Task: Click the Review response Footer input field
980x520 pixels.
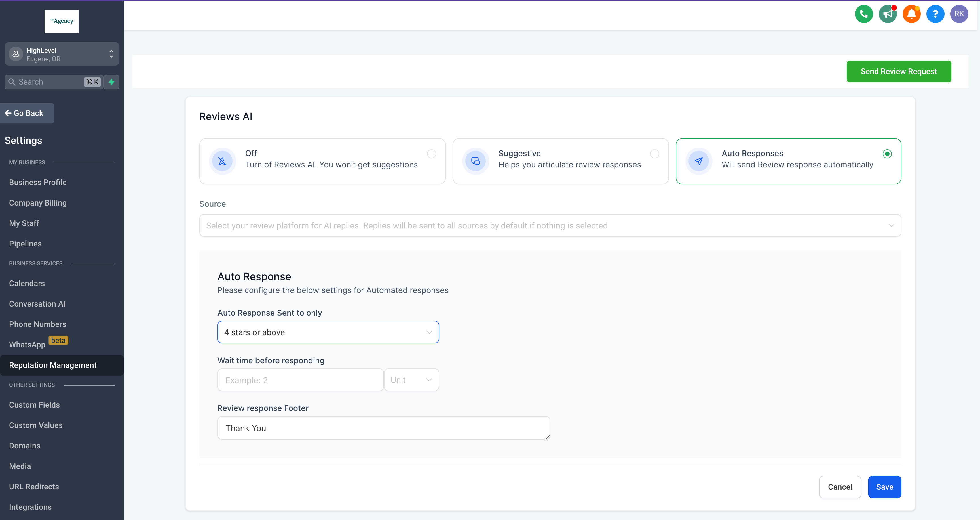Action: point(384,428)
